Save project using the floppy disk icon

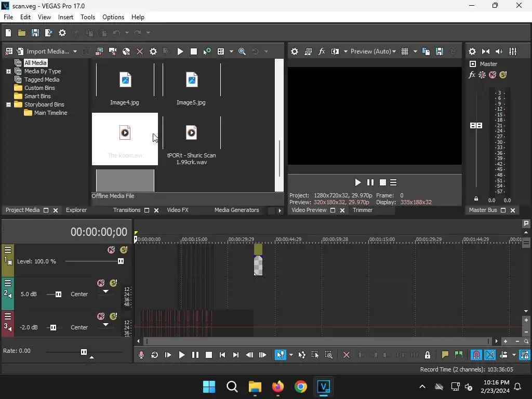(x=35, y=33)
